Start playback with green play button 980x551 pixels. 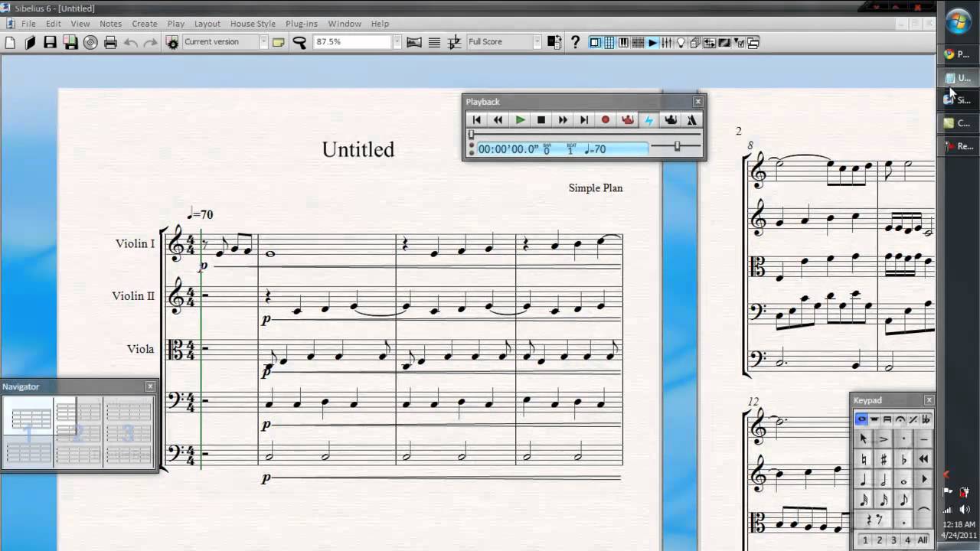(520, 120)
